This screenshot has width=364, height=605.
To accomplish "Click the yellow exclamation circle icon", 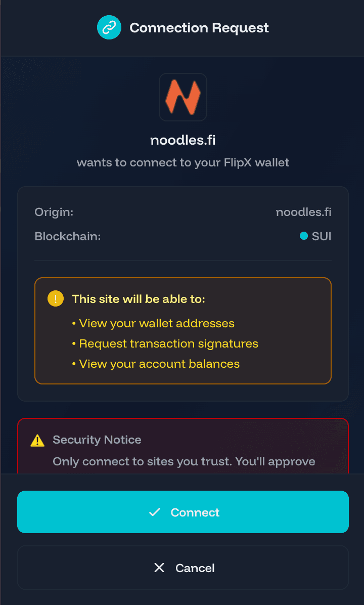I will pos(56,298).
